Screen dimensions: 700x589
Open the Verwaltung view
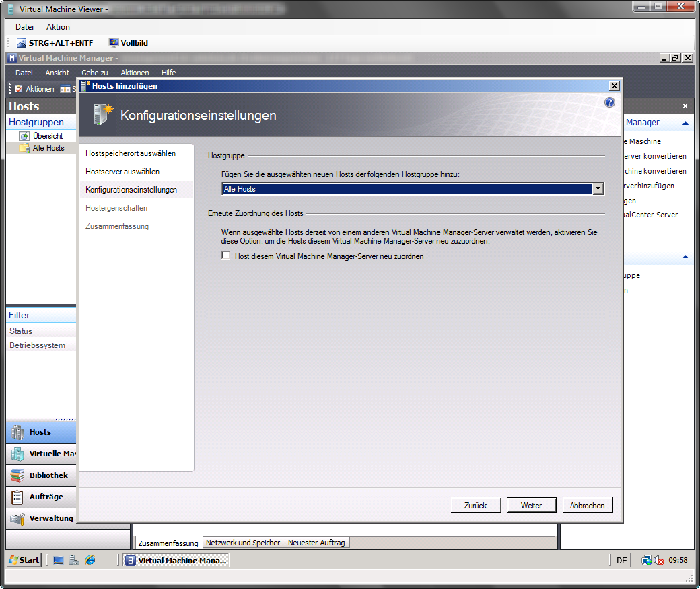pyautogui.click(x=41, y=518)
